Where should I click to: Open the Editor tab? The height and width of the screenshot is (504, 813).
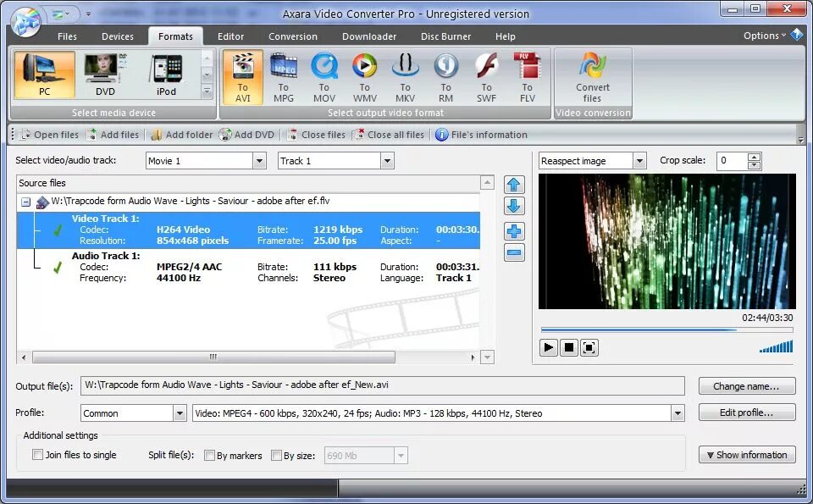coord(230,36)
